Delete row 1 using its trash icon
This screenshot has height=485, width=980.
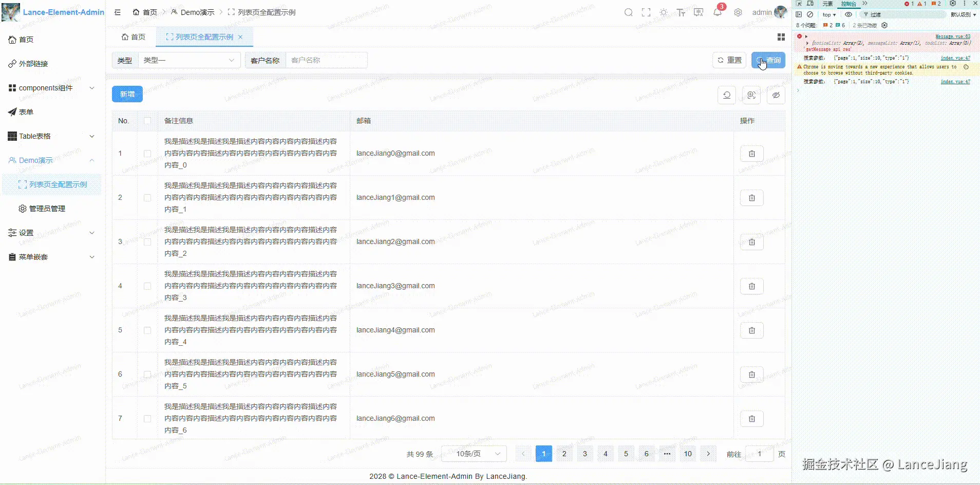point(751,153)
